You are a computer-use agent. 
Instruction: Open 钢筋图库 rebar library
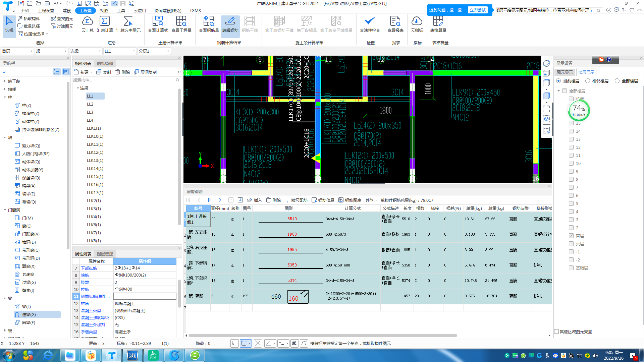pyautogui.click(x=350, y=200)
